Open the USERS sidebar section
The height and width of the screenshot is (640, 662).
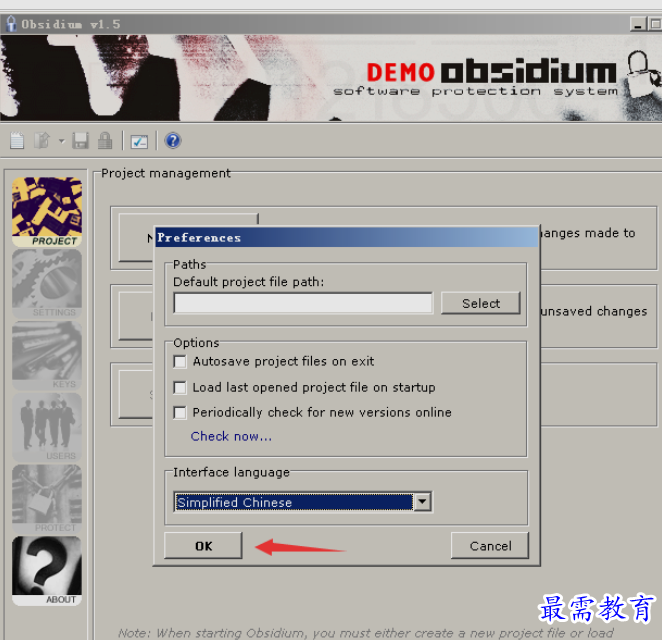(x=47, y=427)
